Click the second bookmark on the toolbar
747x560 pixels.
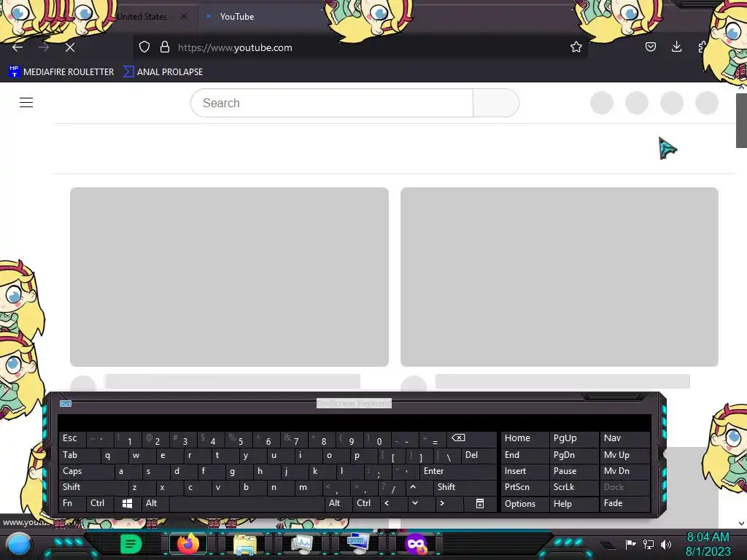(x=163, y=72)
